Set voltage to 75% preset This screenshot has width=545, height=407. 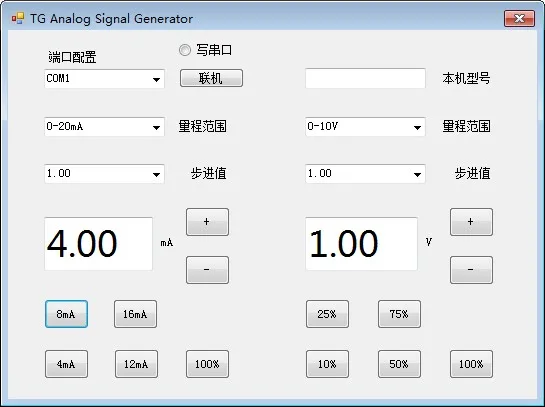pyautogui.click(x=399, y=314)
